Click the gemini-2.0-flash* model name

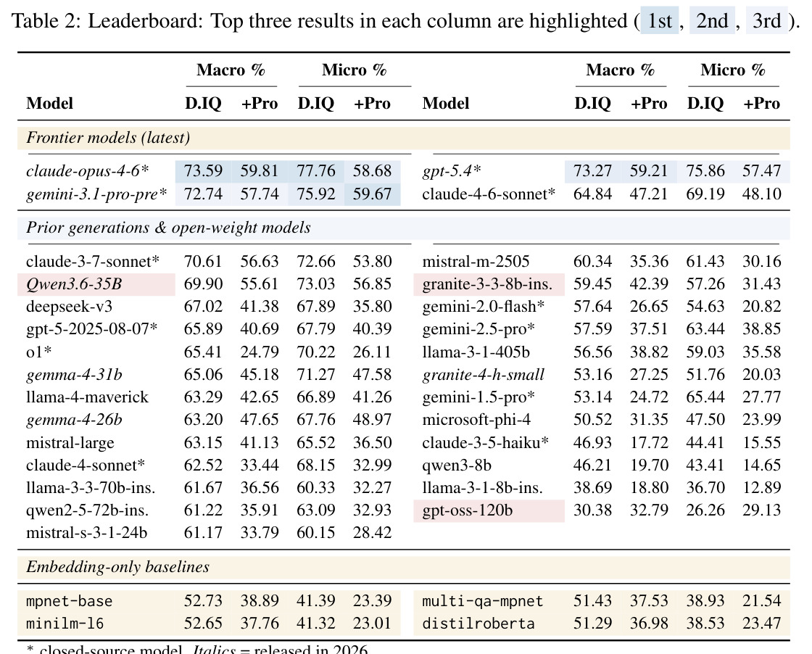pos(483,307)
